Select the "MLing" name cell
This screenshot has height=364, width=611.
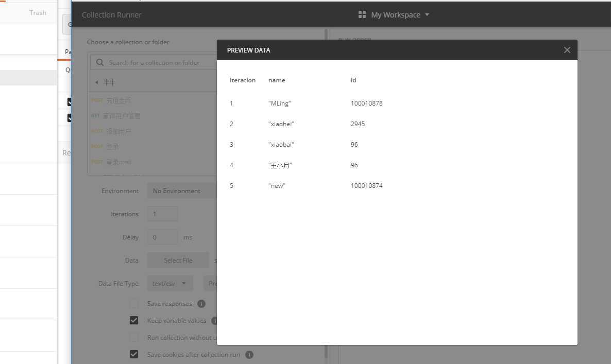coord(279,103)
